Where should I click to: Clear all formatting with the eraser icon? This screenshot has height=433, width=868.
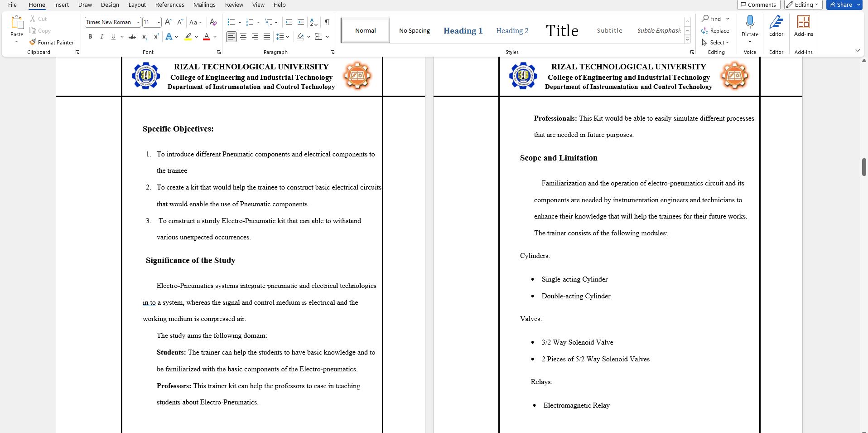(x=213, y=22)
